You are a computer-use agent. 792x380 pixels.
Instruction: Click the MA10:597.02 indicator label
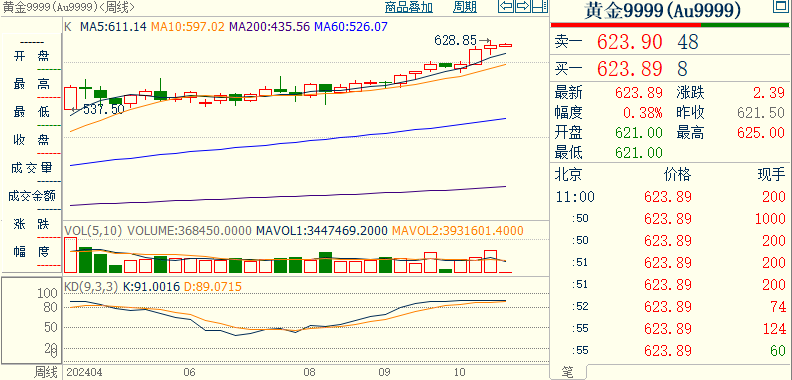click(x=188, y=26)
